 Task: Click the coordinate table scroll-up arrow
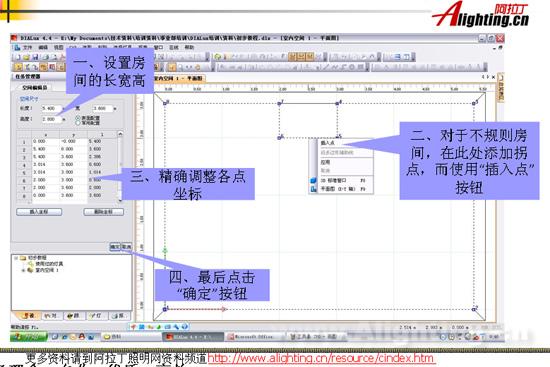tap(120, 134)
